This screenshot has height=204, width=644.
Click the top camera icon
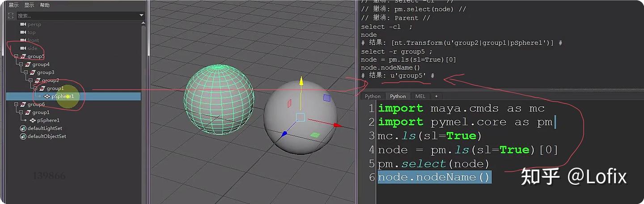pyautogui.click(x=23, y=32)
